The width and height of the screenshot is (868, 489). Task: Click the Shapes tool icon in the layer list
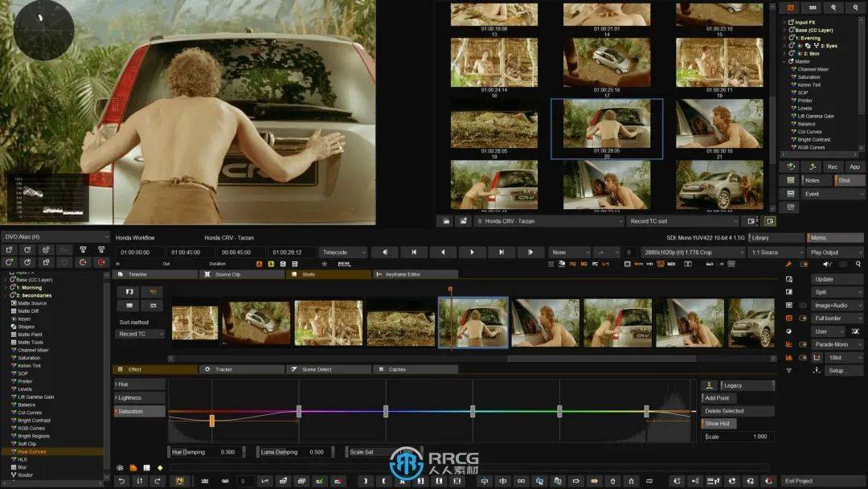point(13,326)
